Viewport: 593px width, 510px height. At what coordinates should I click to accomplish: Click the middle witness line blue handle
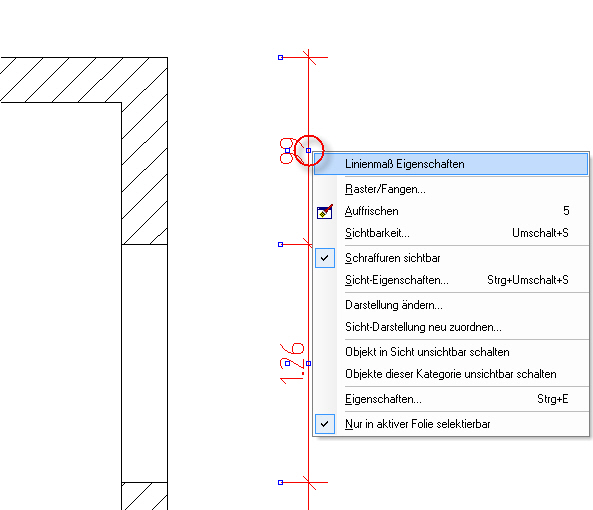pyautogui.click(x=280, y=245)
